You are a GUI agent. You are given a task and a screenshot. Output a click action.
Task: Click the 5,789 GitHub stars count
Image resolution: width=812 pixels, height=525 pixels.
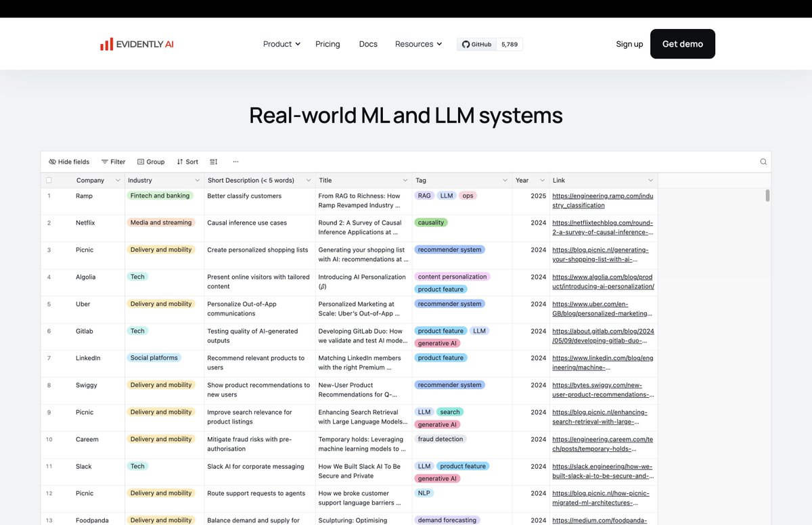510,45
